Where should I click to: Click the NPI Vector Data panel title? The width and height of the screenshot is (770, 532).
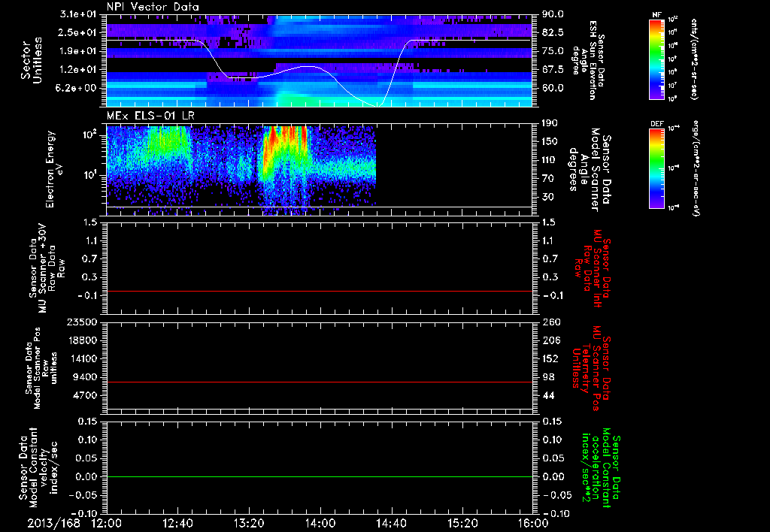pyautogui.click(x=153, y=7)
